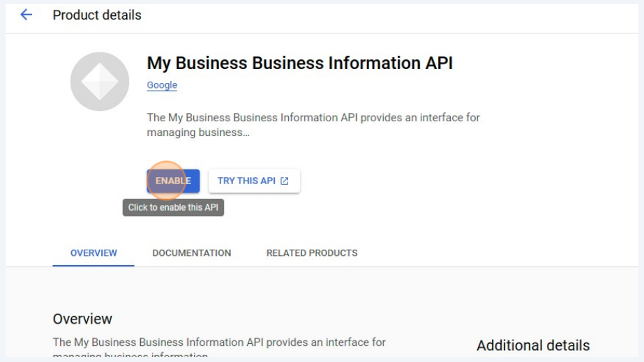Click the My Business API logo
The width and height of the screenshot is (644, 362).
click(x=99, y=82)
